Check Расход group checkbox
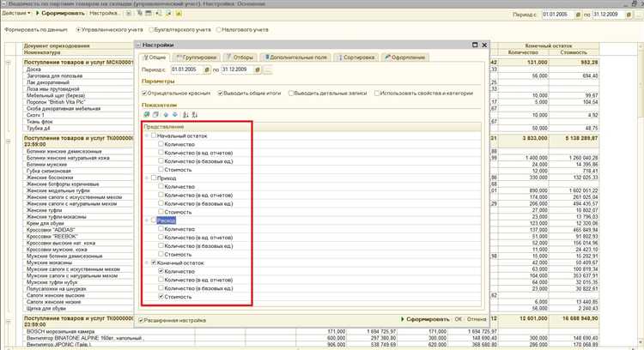This screenshot has width=644, height=350. (154, 220)
